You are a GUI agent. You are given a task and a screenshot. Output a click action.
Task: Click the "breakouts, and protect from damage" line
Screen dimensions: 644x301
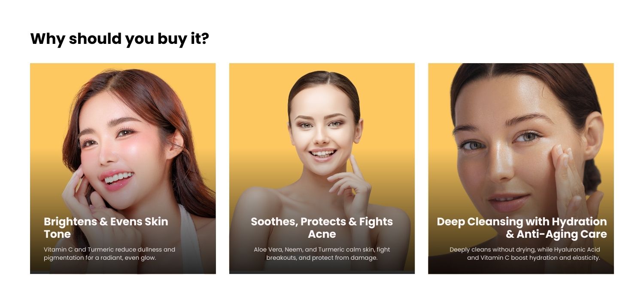[322, 258]
